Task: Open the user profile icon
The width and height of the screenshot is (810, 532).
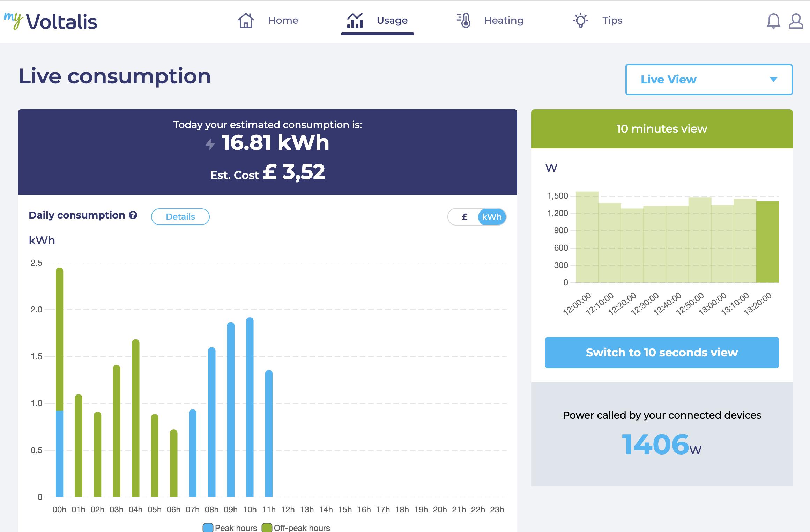Action: [796, 21]
